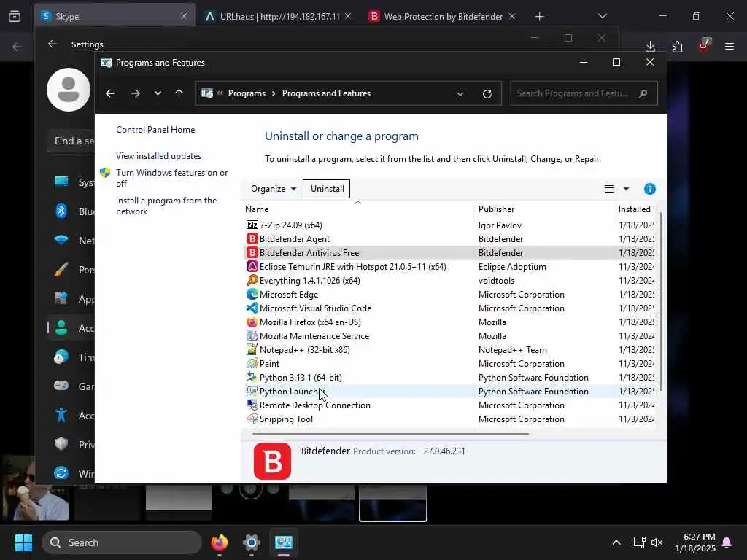Click the Python Launcher row icon
The width and height of the screenshot is (747, 560).
[x=252, y=391]
